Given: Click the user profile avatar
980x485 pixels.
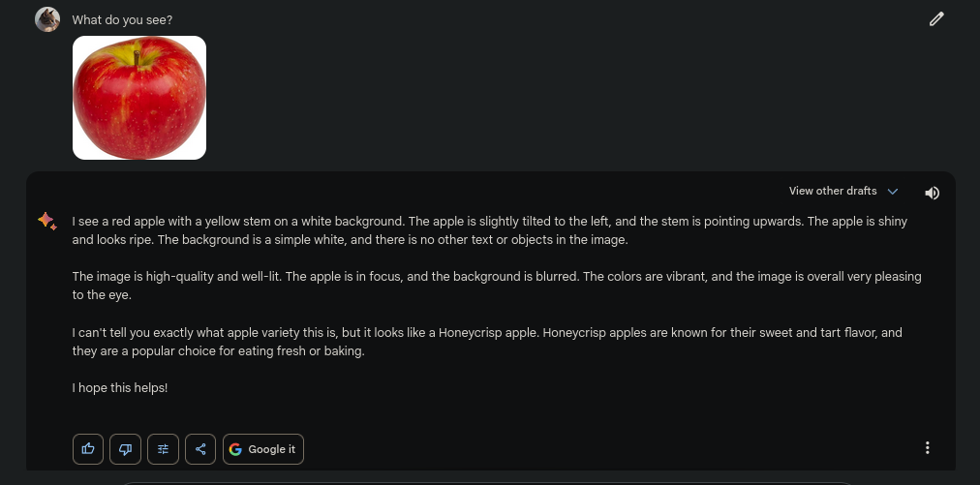Looking at the screenshot, I should [47, 19].
